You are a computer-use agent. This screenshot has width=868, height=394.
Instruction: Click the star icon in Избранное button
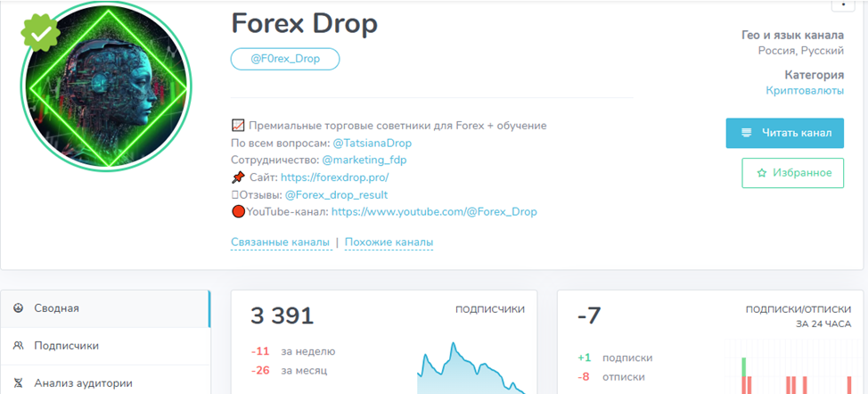[761, 173]
